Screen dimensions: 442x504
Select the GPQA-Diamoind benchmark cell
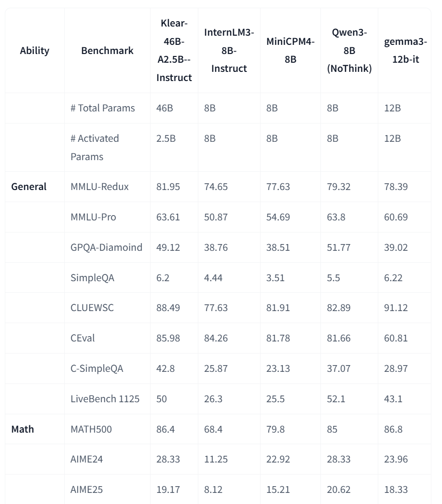coord(107,247)
